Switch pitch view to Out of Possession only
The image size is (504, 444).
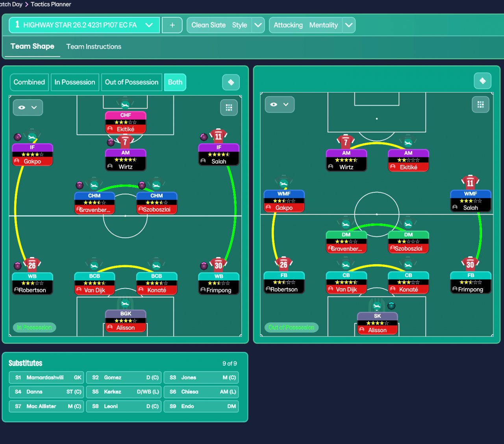pos(132,82)
